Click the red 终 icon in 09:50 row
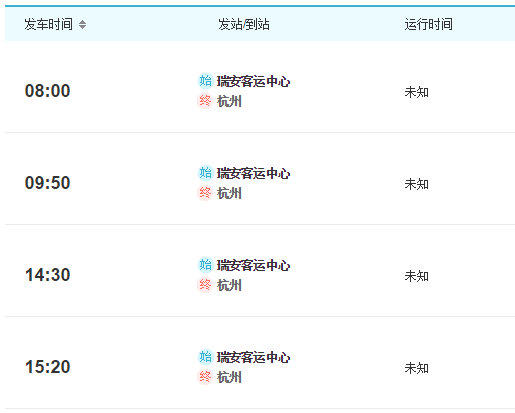The width and height of the screenshot is (515, 413). click(x=205, y=193)
